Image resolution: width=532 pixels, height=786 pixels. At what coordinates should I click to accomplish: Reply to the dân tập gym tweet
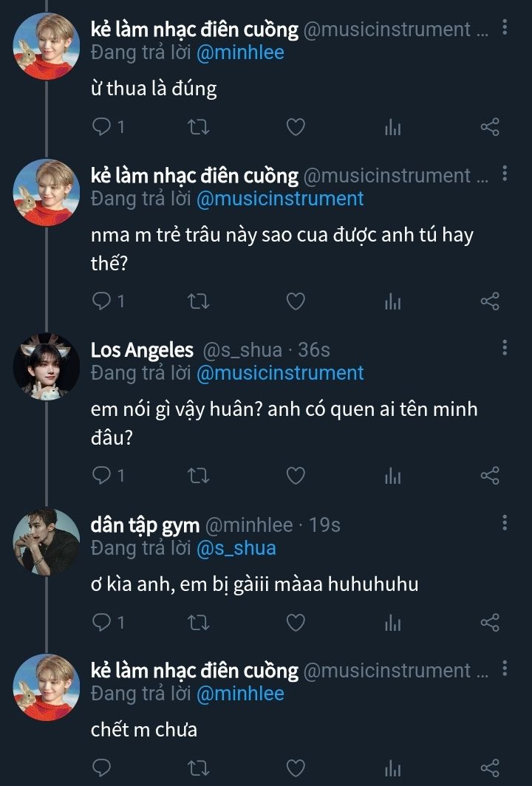tap(102, 623)
